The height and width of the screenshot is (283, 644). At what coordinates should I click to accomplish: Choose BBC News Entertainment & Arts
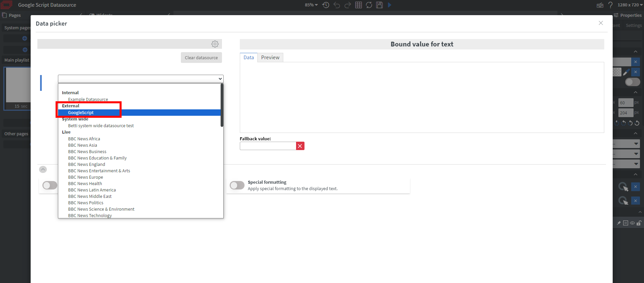[99, 171]
